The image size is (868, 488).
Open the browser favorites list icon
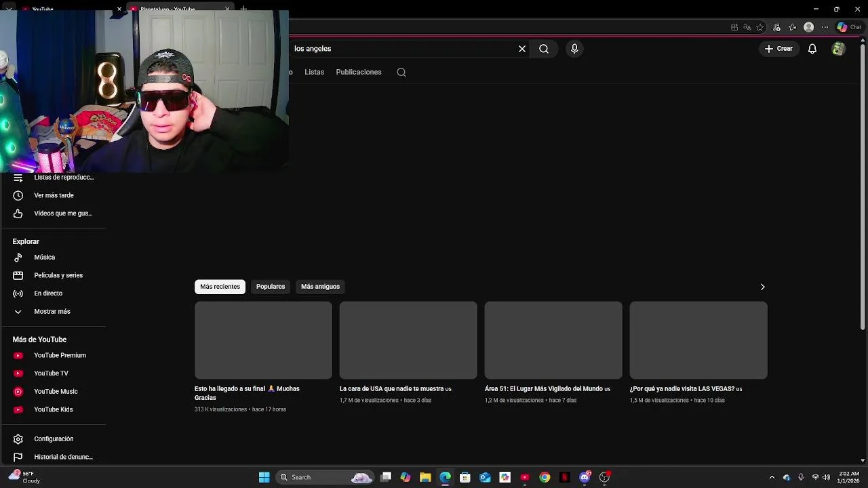[x=792, y=27]
